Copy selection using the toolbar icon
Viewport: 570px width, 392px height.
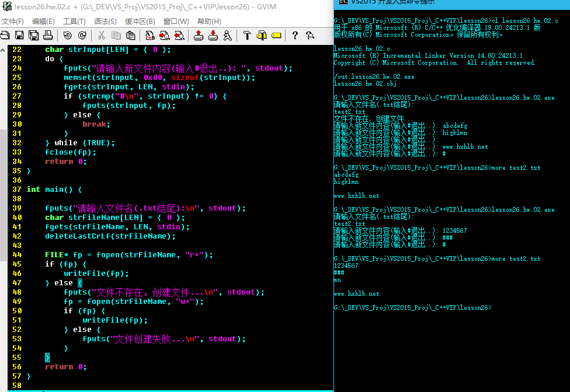(116, 36)
